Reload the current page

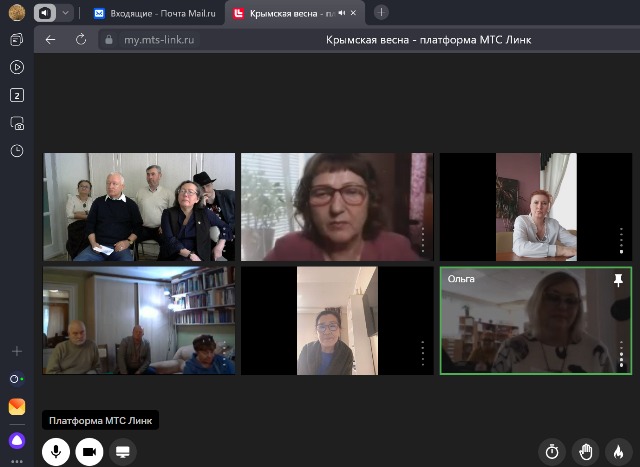(81, 40)
